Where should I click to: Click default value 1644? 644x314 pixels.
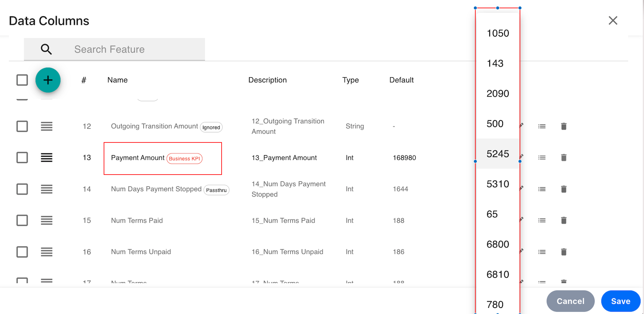(x=400, y=189)
